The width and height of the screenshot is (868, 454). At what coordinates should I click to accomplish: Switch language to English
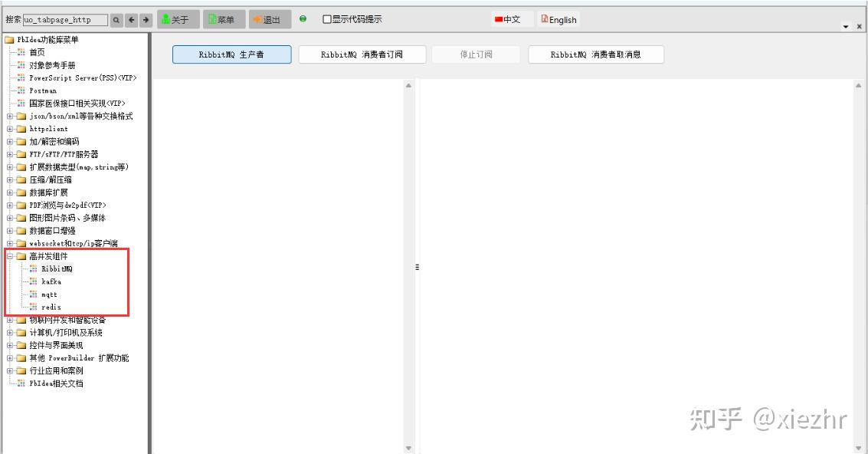point(558,19)
